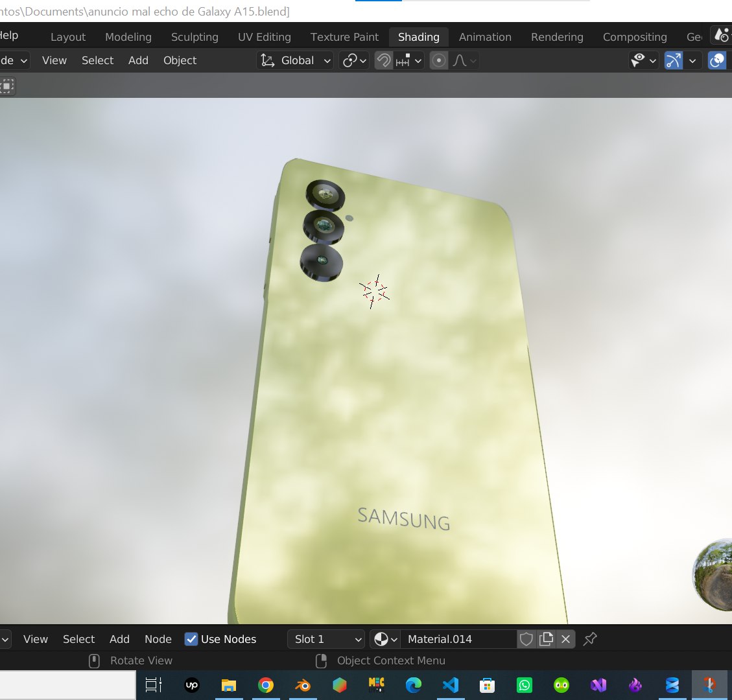Open the 3D viewport Add menu
The image size is (732, 700).
click(x=138, y=60)
